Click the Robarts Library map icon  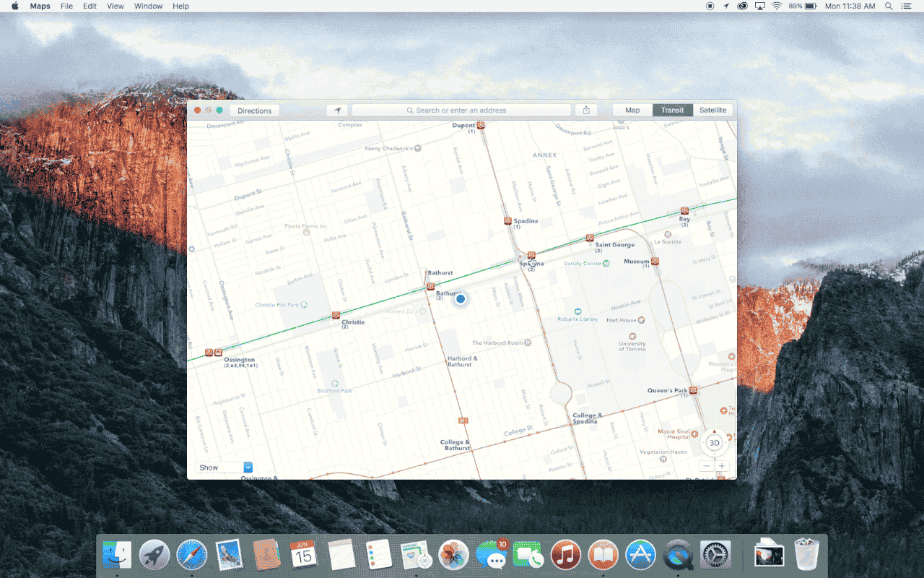point(577,311)
